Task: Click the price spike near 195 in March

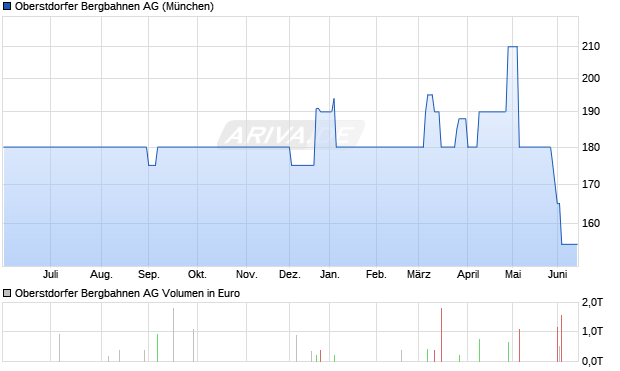Action: [x=430, y=95]
